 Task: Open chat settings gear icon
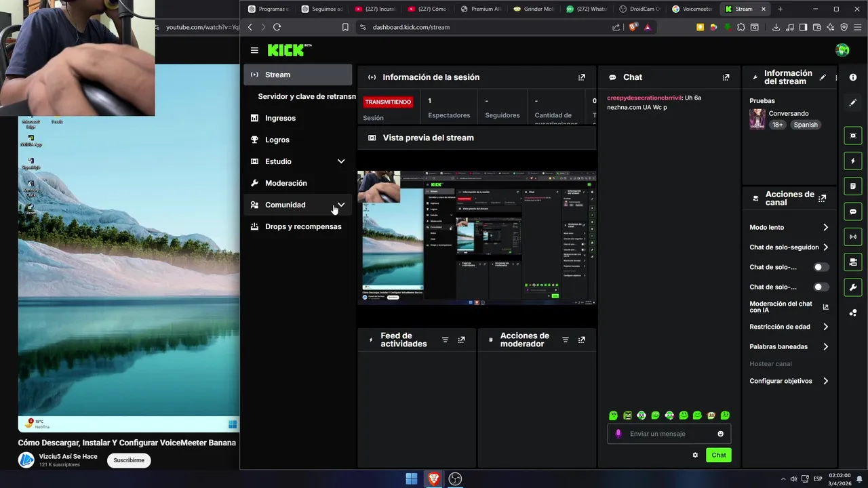(695, 455)
